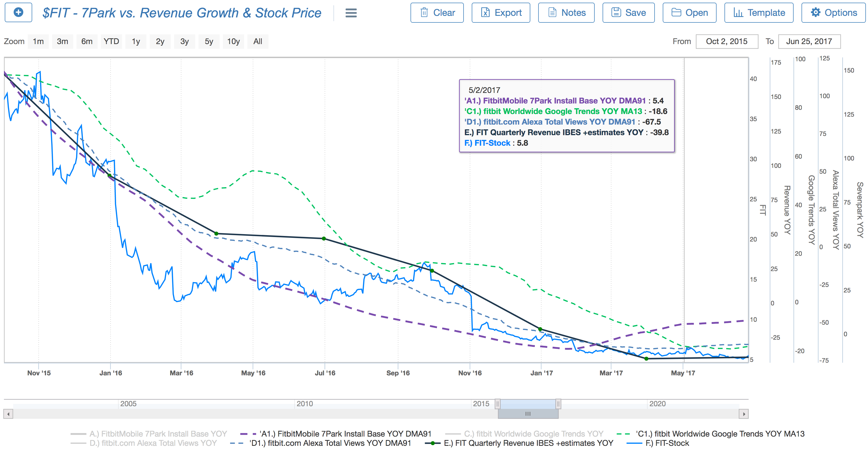Click the Open folder button

click(x=689, y=13)
